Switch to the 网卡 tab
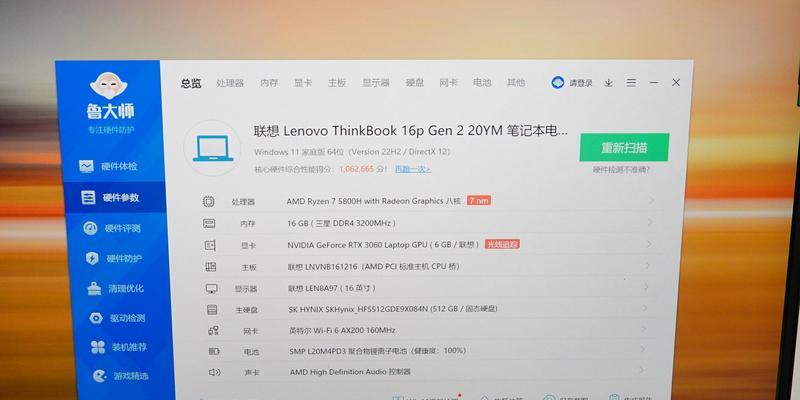This screenshot has height=400, width=800. pyautogui.click(x=448, y=83)
